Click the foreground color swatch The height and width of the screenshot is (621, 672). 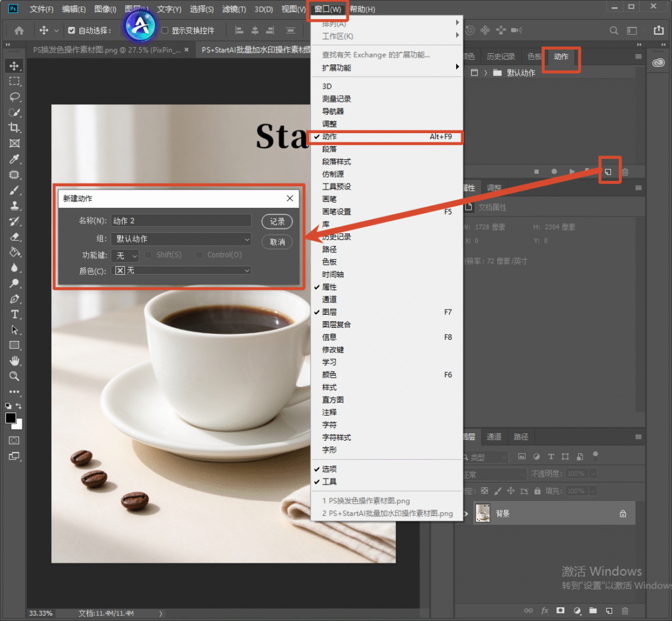click(x=10, y=418)
